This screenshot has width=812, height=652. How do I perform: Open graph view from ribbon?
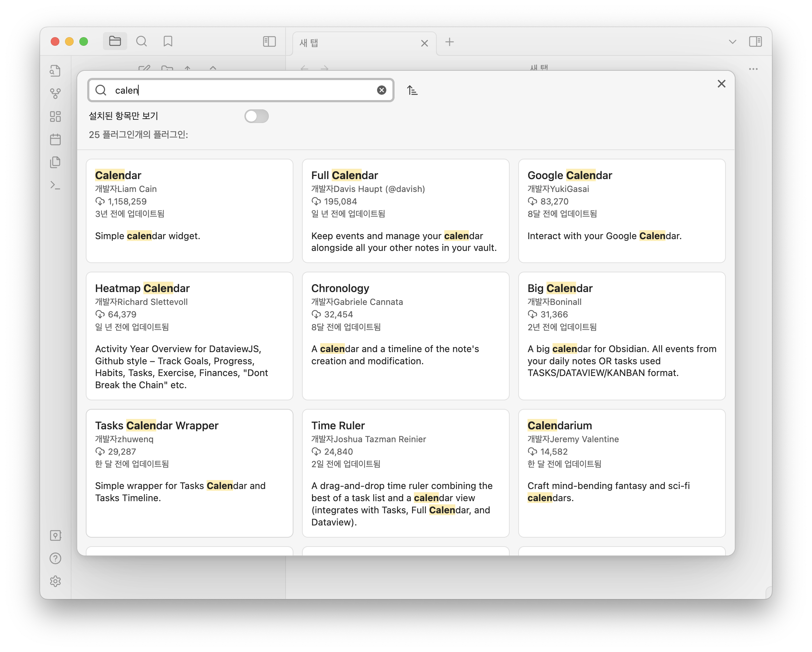tap(55, 93)
